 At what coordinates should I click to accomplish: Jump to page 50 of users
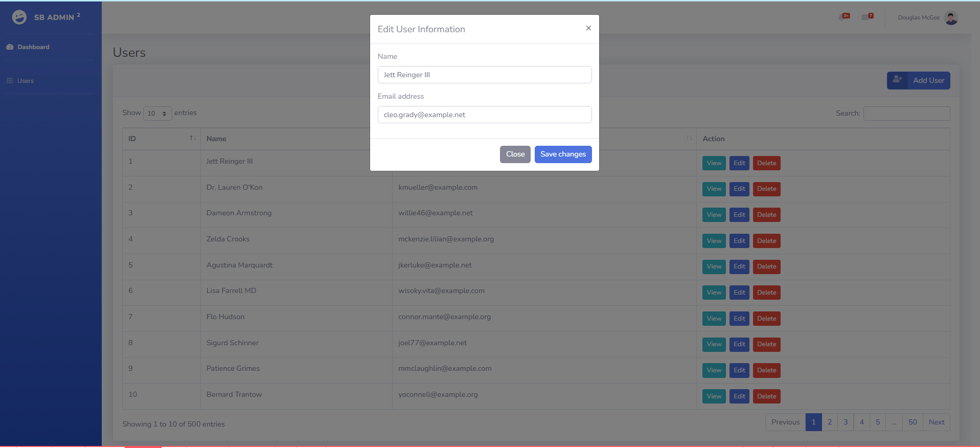point(913,422)
